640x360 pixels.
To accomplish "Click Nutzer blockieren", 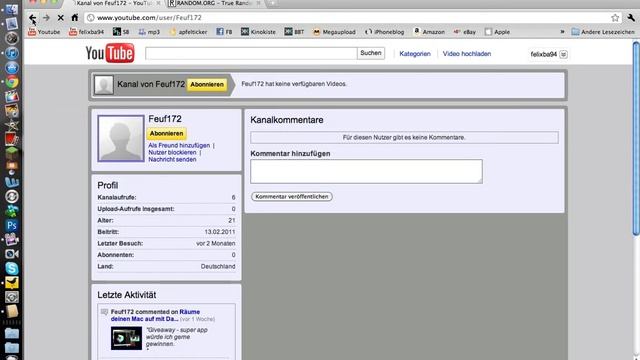I will point(172,152).
